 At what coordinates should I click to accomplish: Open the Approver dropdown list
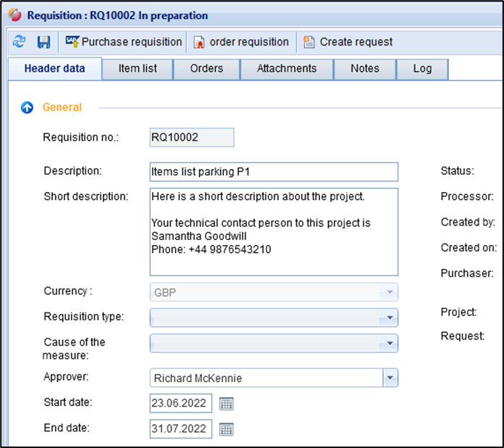[390, 378]
